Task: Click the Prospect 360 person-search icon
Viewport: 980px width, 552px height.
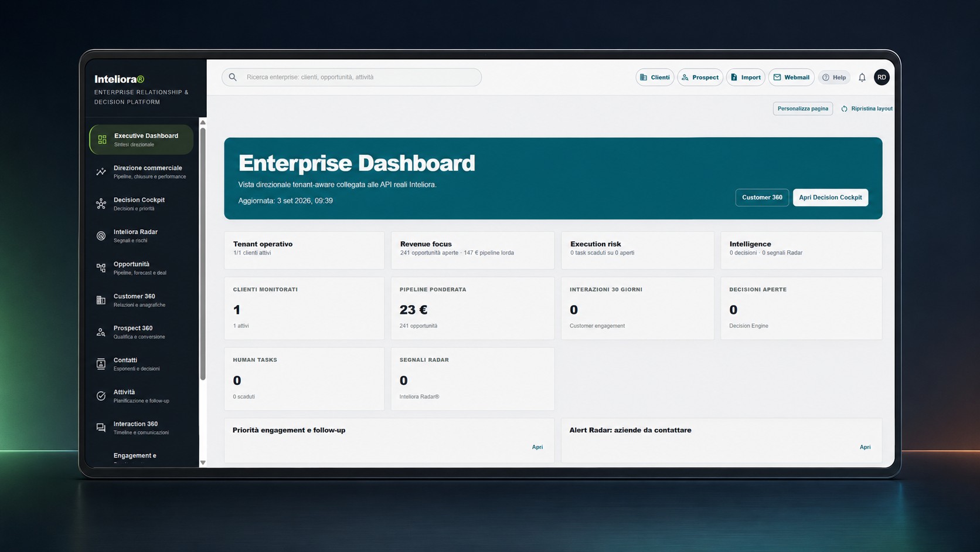Action: pos(101,332)
